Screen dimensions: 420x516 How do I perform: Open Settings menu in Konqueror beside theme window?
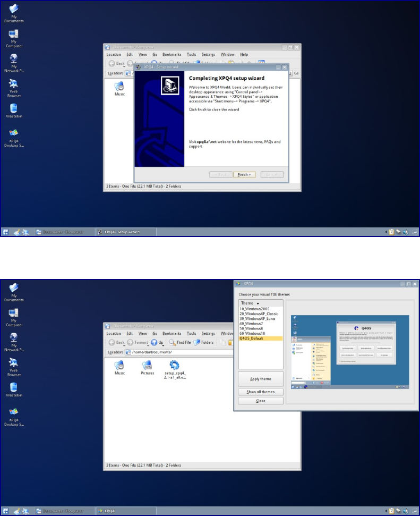click(208, 334)
